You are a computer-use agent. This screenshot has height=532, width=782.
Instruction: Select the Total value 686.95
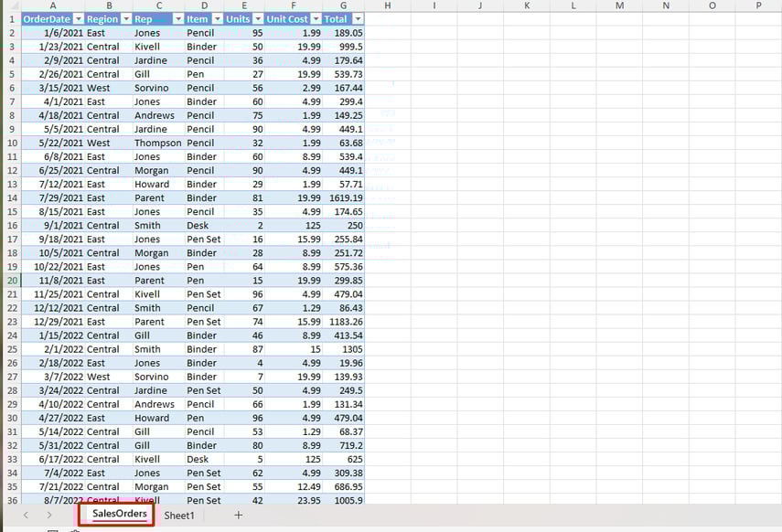click(x=343, y=487)
